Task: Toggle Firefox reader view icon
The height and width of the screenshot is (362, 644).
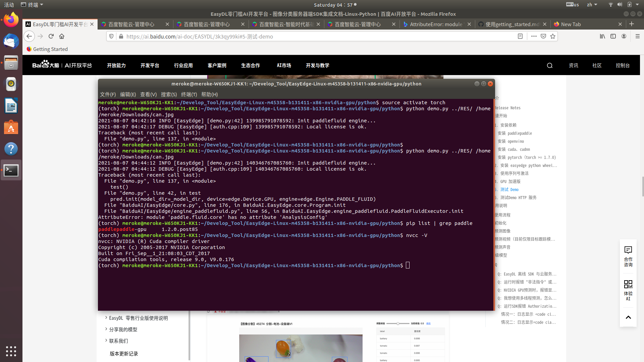Action: 520,36
